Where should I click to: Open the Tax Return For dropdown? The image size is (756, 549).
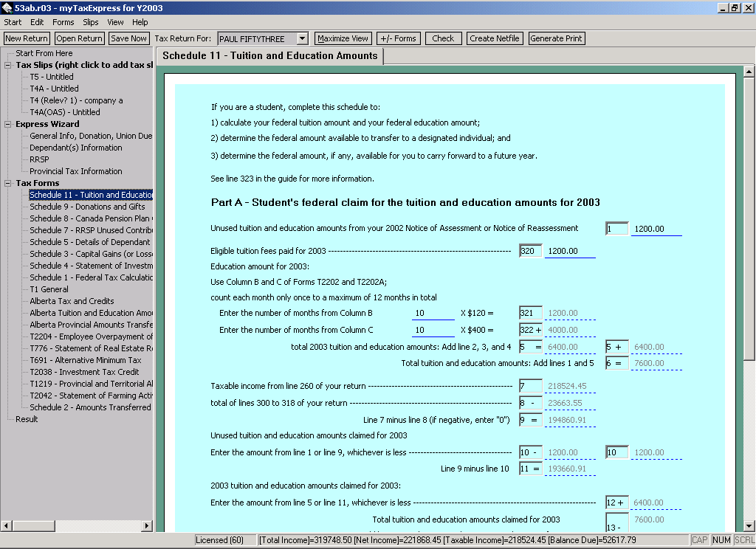(x=302, y=38)
